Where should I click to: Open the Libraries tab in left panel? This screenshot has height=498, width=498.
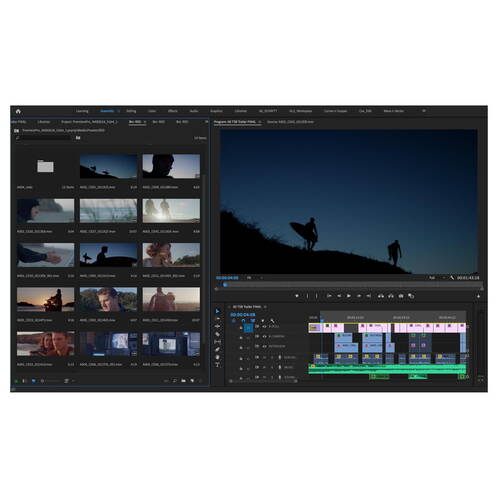(x=44, y=122)
